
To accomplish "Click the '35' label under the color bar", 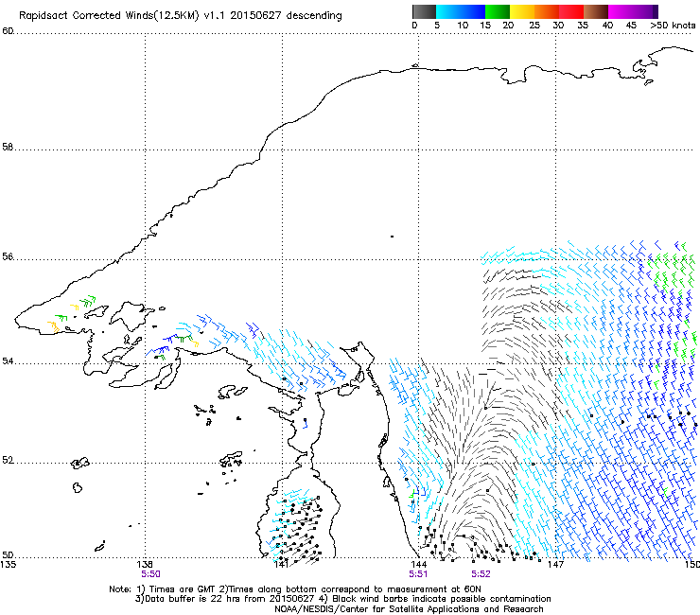I will coord(583,25).
